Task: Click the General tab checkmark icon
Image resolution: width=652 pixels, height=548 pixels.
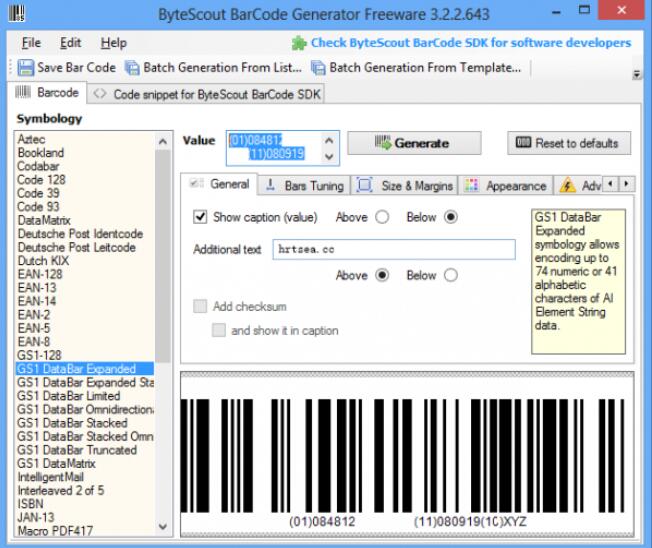Action: pyautogui.click(x=196, y=183)
